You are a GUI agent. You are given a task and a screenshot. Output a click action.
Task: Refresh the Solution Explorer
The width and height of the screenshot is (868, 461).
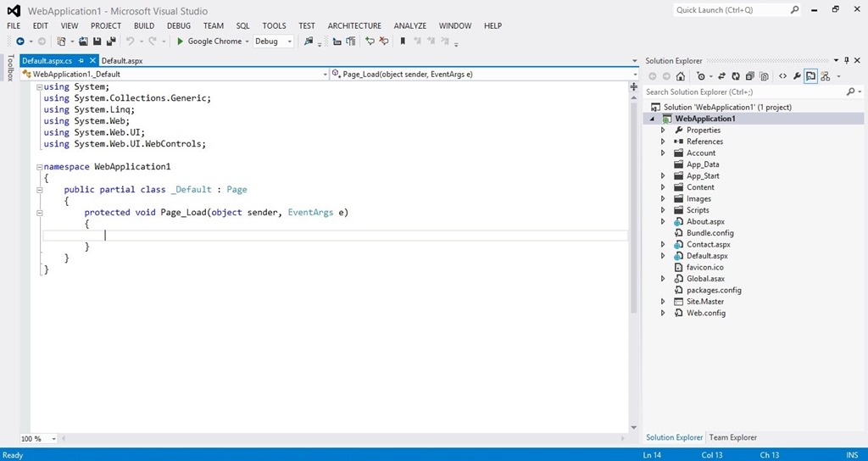736,76
